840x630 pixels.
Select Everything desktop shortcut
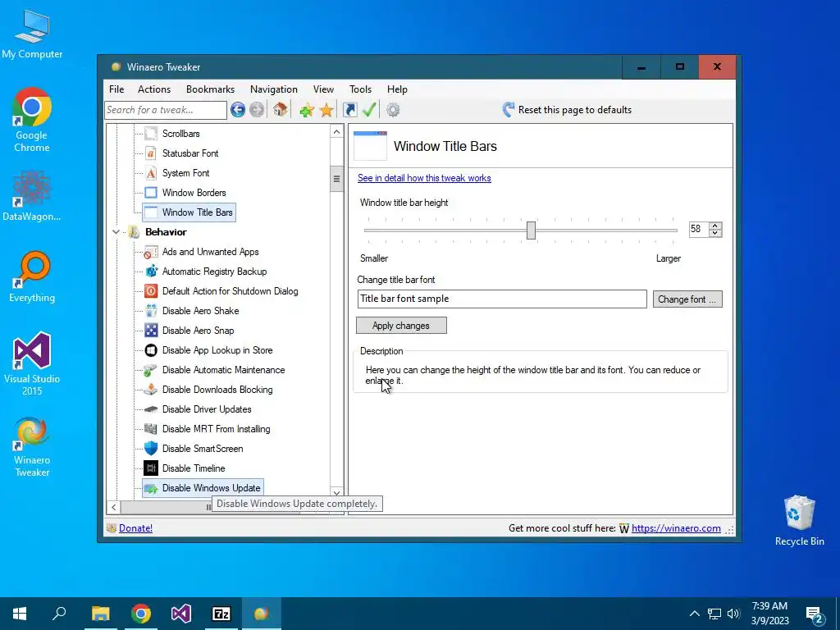32,277
